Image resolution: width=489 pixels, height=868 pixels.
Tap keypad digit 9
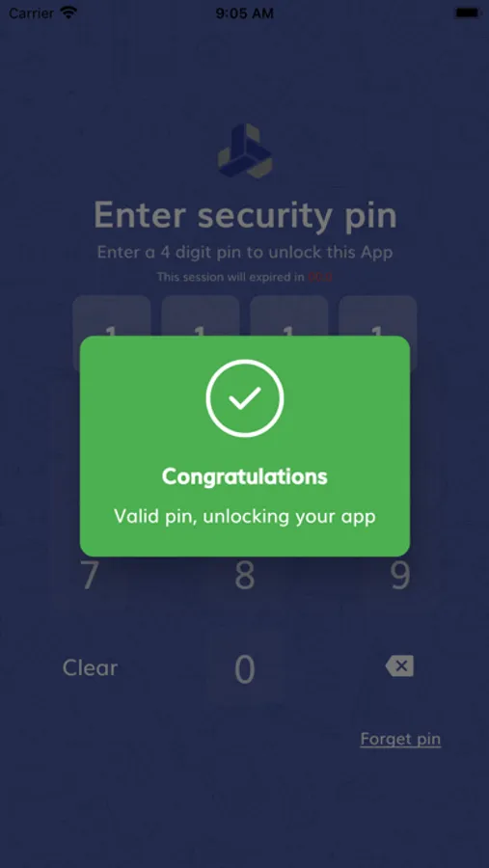(400, 576)
